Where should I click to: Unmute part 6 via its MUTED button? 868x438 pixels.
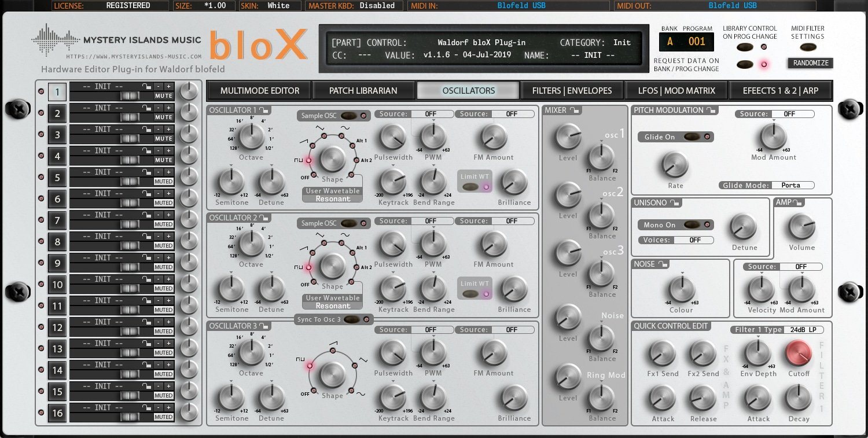tap(164, 203)
